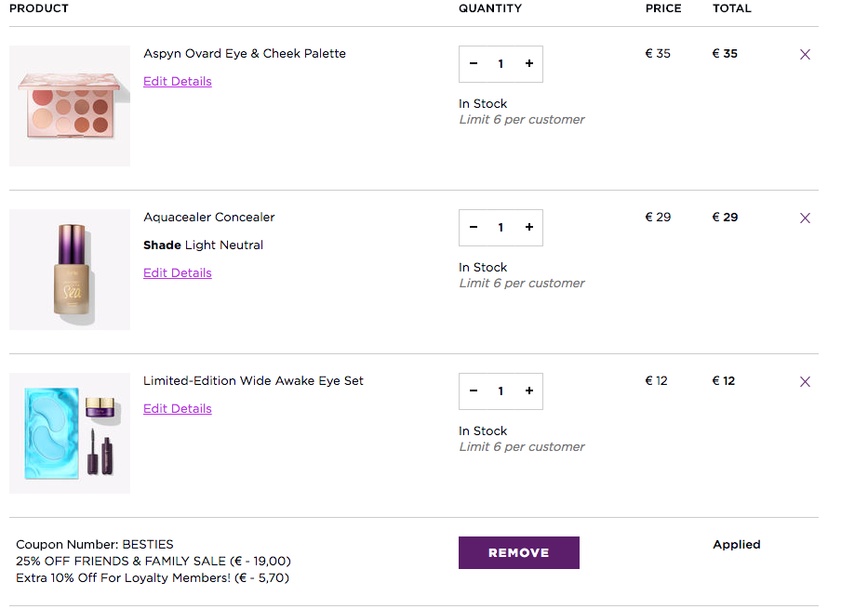
Task: Click the quantity field for Aquacealer Concealer
Action: click(501, 228)
